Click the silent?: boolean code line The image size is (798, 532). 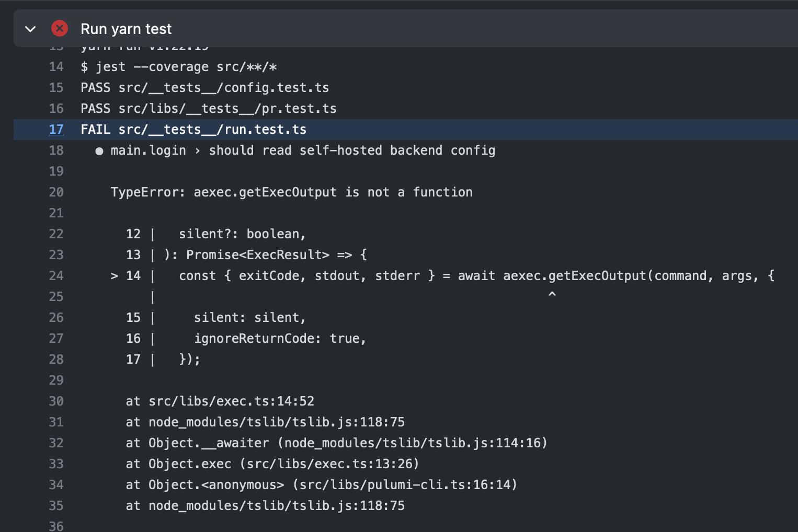(x=216, y=234)
